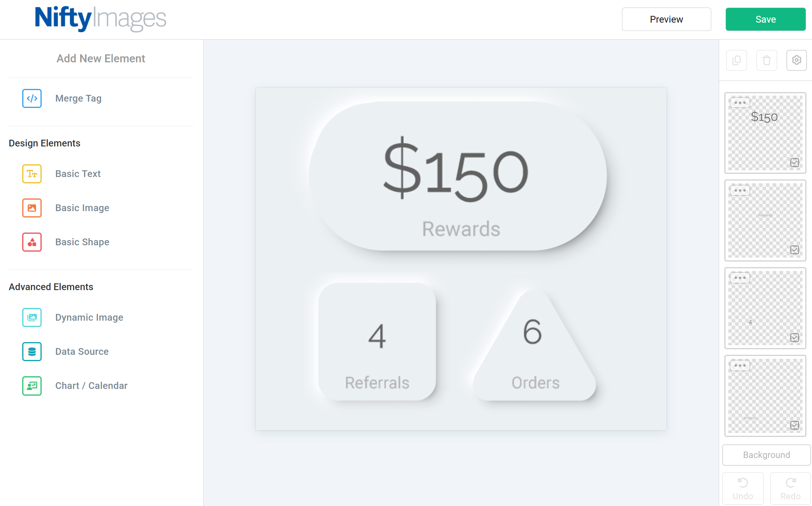Select the Basic Text tool
This screenshot has width=812, height=506.
(78, 173)
